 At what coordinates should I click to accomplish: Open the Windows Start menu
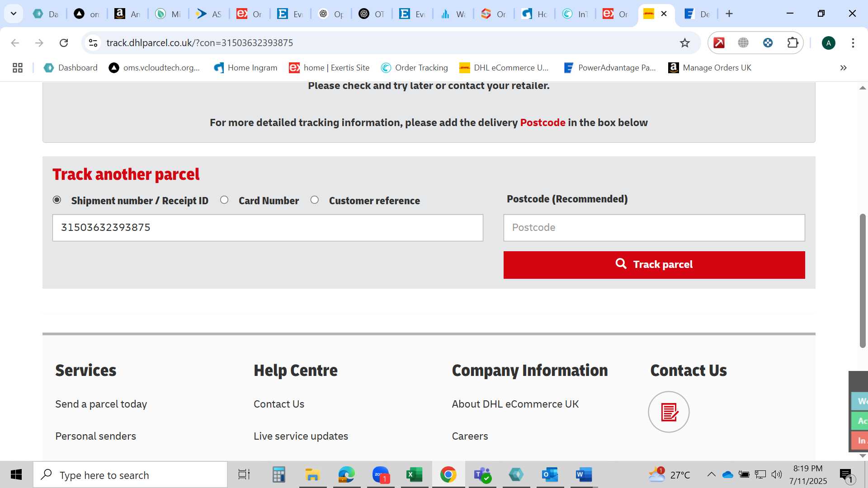tap(16, 474)
